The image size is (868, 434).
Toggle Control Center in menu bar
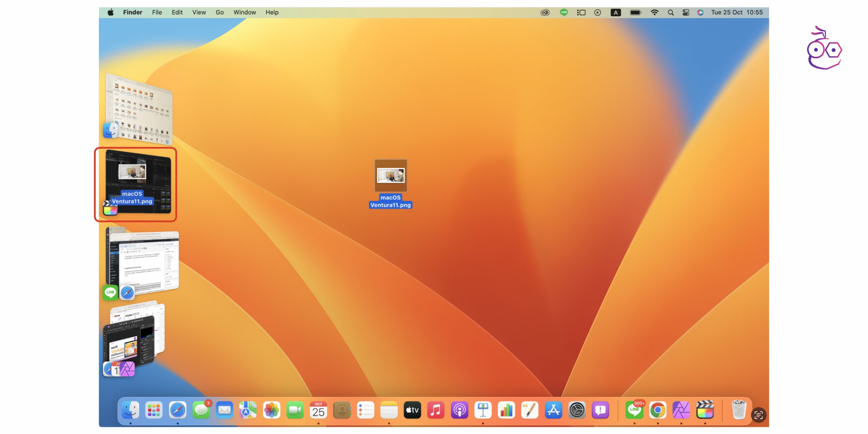(x=686, y=13)
